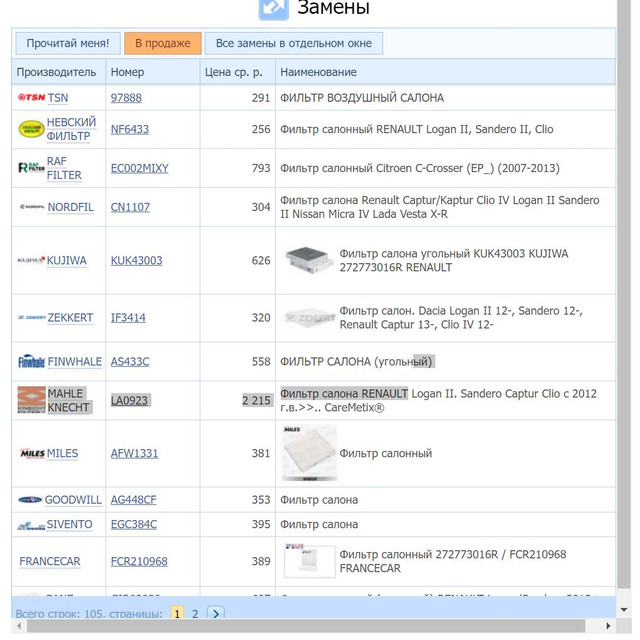Open the НЕВСКИЙ ФИЛЬТР manufacturer link
The height and width of the screenshot is (640, 640).
[71, 129]
